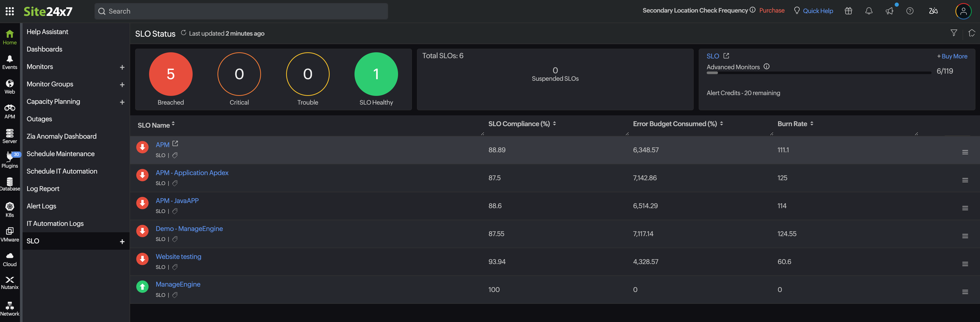Open the Website testing SLO
This screenshot has height=322, width=980.
tap(178, 257)
